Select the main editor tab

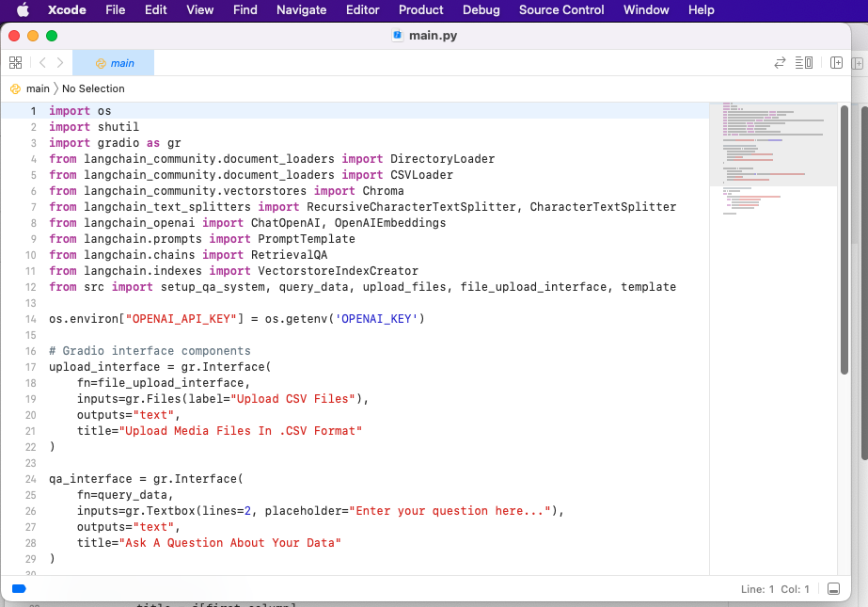click(x=114, y=63)
